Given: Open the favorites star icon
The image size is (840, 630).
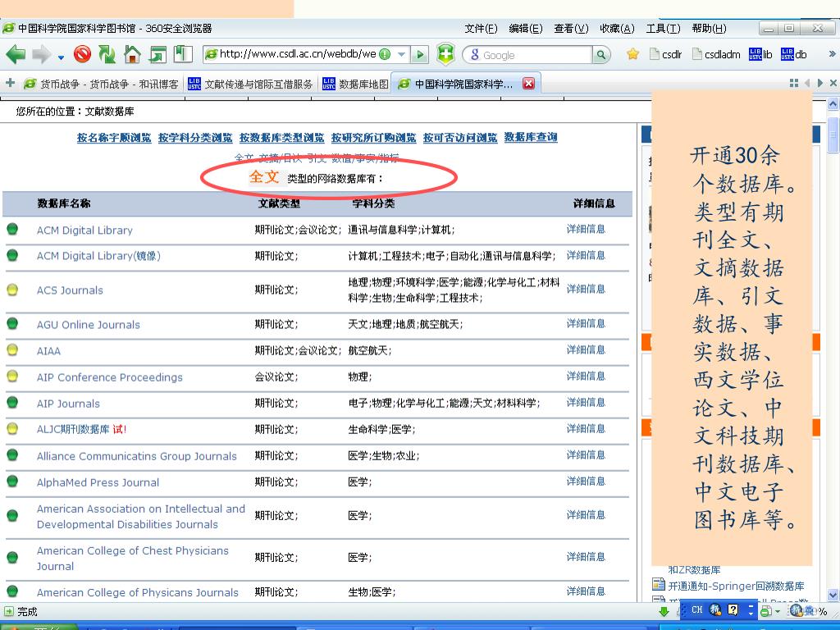Looking at the screenshot, I should (632, 54).
